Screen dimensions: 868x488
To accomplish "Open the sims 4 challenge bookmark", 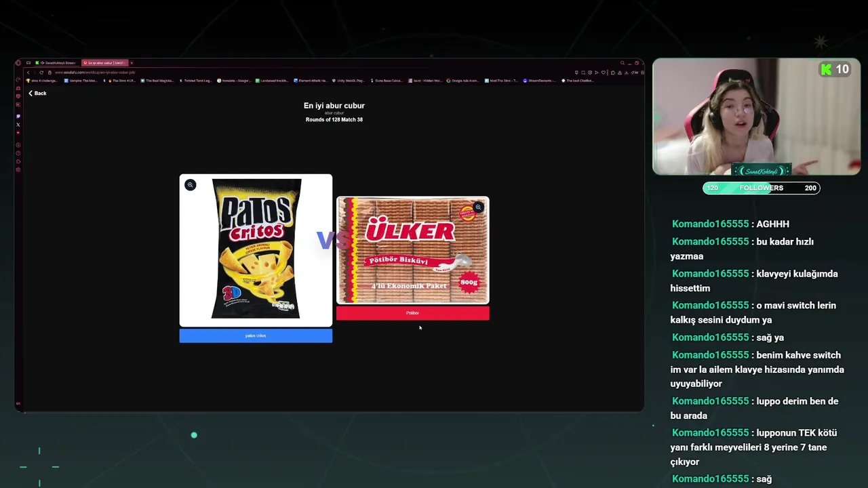I will [42, 81].
